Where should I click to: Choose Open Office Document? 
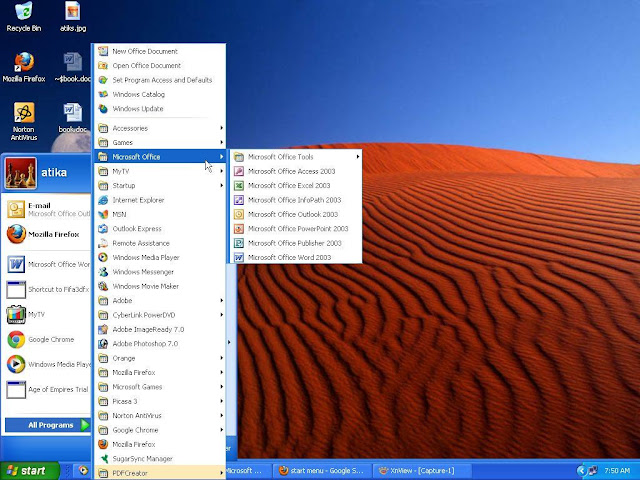[x=160, y=66]
